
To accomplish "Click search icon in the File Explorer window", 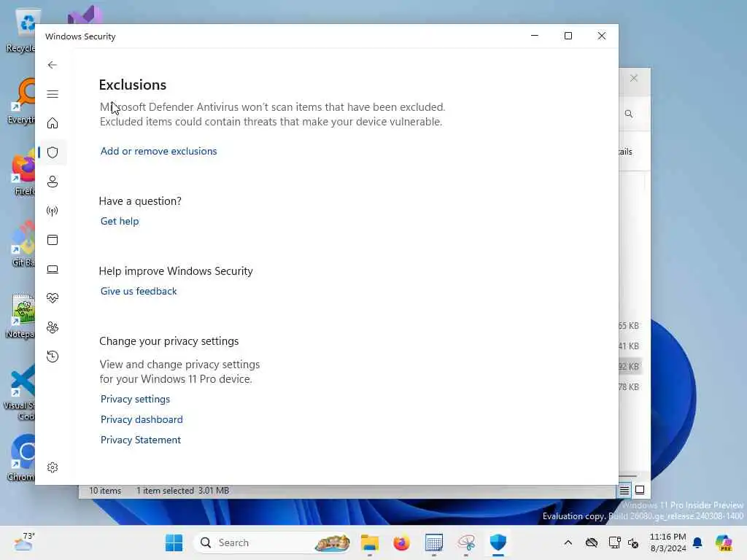I will pyautogui.click(x=629, y=114).
